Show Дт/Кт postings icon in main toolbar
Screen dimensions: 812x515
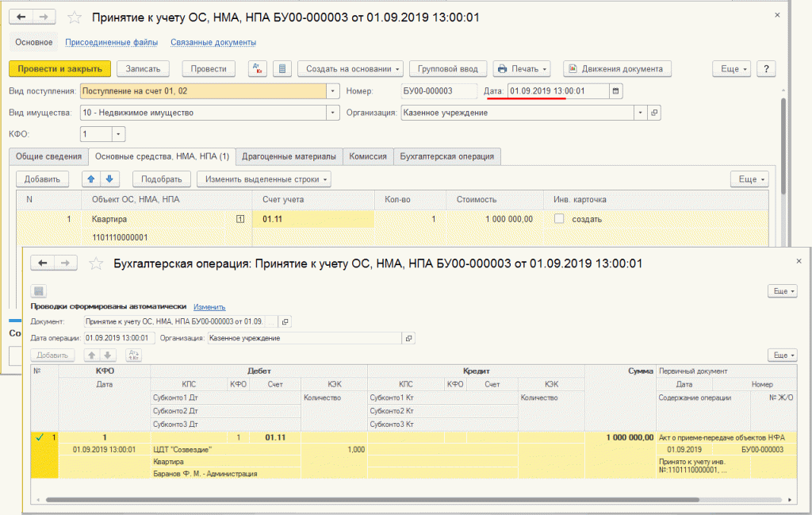point(258,69)
